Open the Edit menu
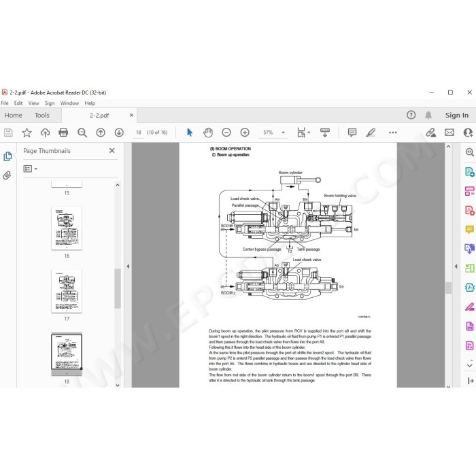The width and height of the screenshot is (476, 476). (18, 103)
